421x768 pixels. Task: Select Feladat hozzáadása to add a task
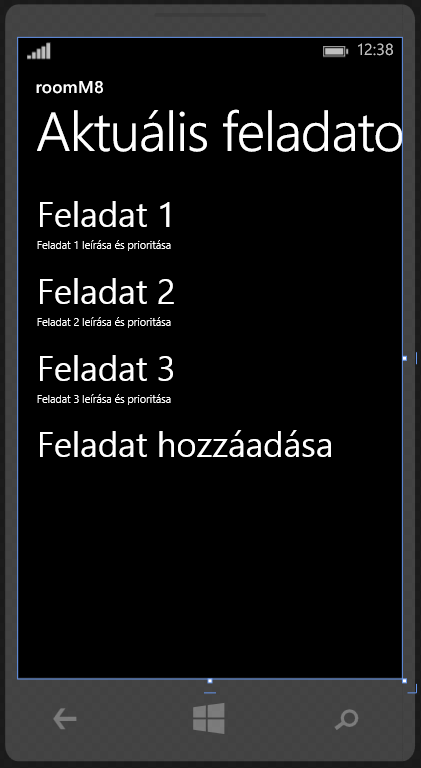[x=185, y=445]
